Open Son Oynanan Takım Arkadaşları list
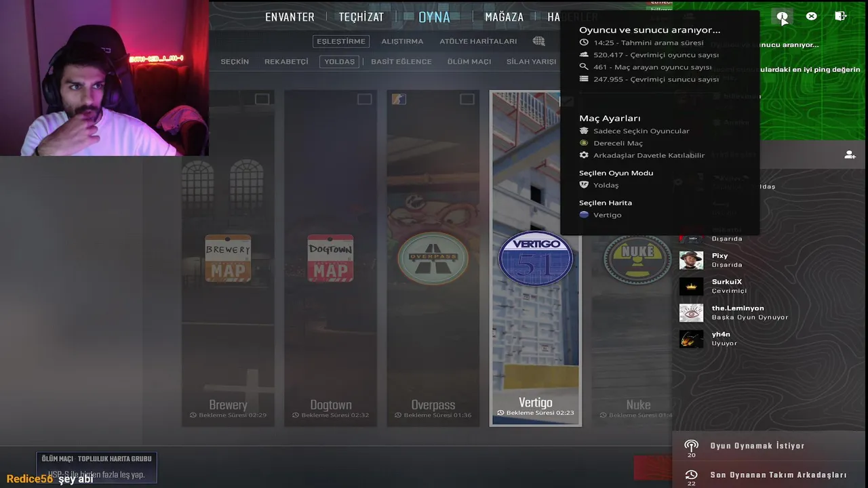868x488 pixels. (x=770, y=474)
